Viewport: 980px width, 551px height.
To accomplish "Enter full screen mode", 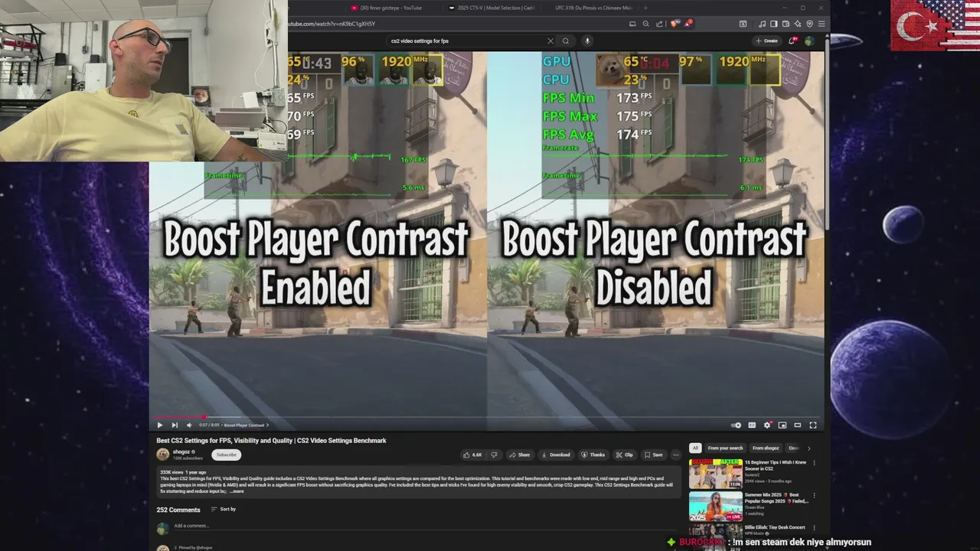I will pyautogui.click(x=813, y=425).
